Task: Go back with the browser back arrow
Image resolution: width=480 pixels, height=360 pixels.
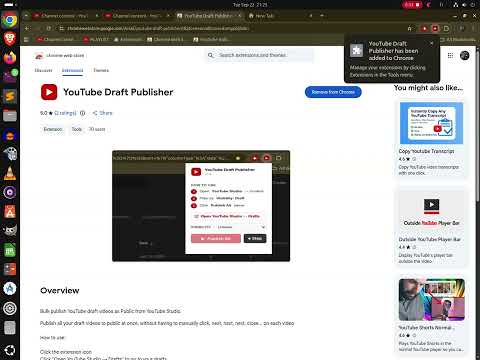Action: 27,29
